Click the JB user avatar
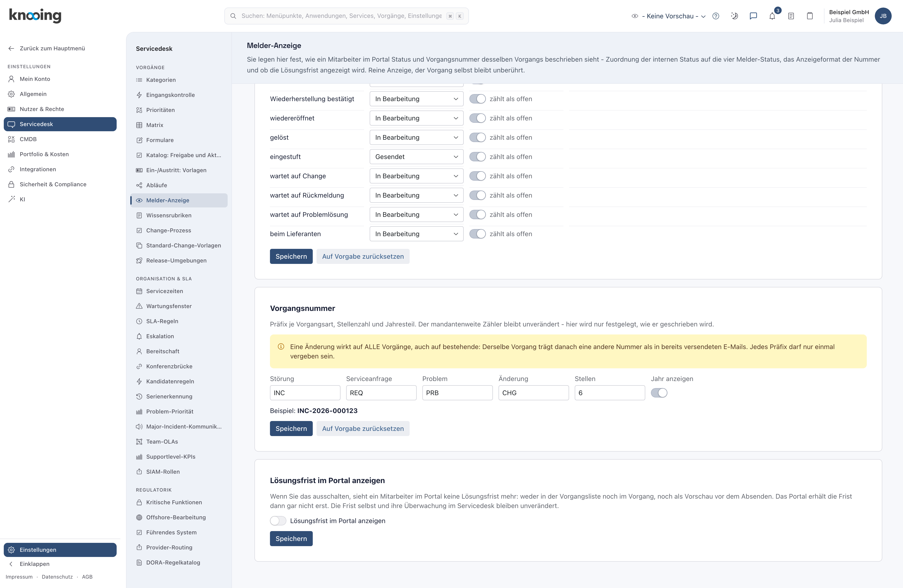Image resolution: width=903 pixels, height=588 pixels. [x=883, y=16]
